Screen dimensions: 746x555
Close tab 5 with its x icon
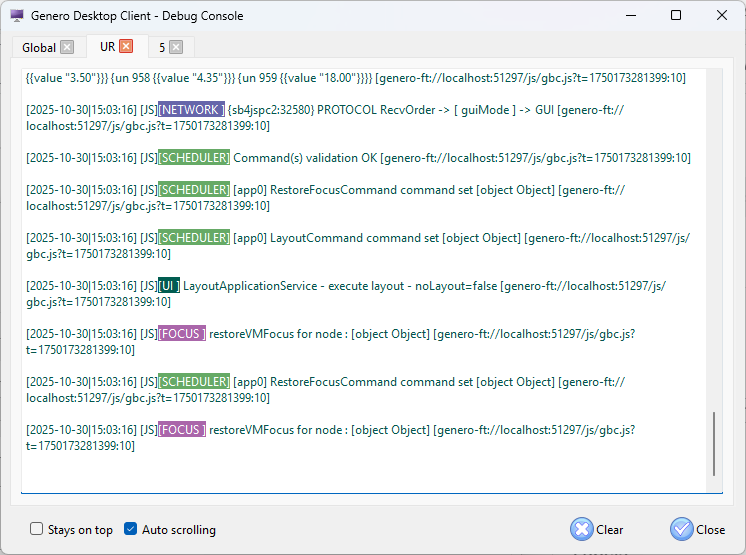pos(176,47)
